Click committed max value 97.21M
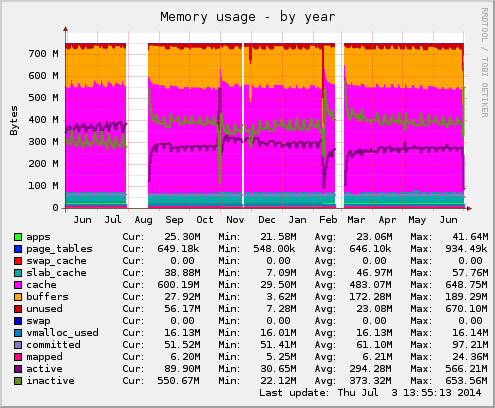The image size is (495, 408). tap(470, 345)
